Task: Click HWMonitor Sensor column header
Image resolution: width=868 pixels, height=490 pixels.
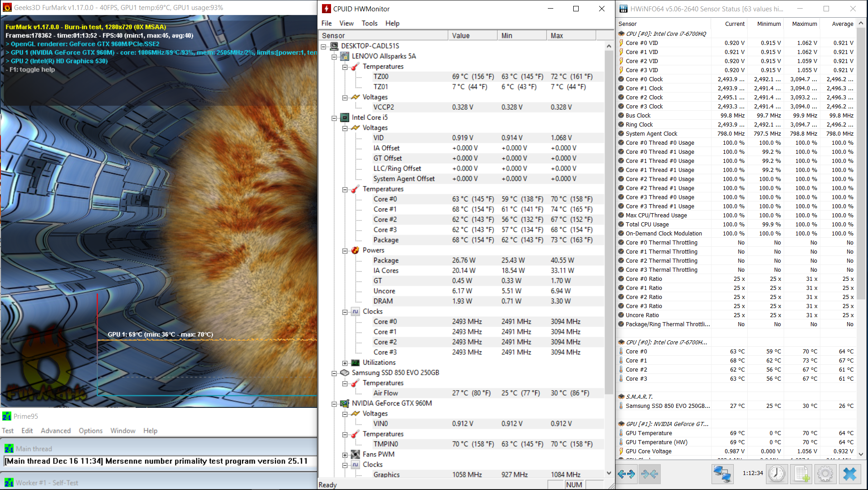Action: click(x=383, y=35)
